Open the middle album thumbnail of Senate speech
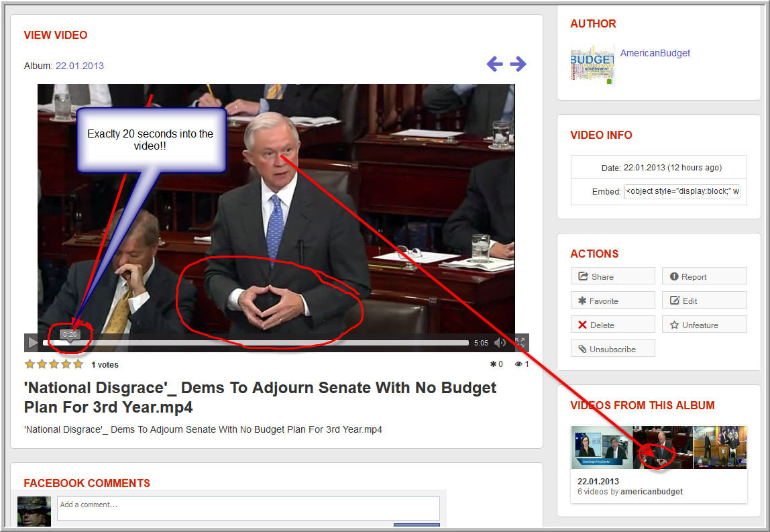Image resolution: width=770 pixels, height=532 pixels. pyautogui.click(x=663, y=447)
